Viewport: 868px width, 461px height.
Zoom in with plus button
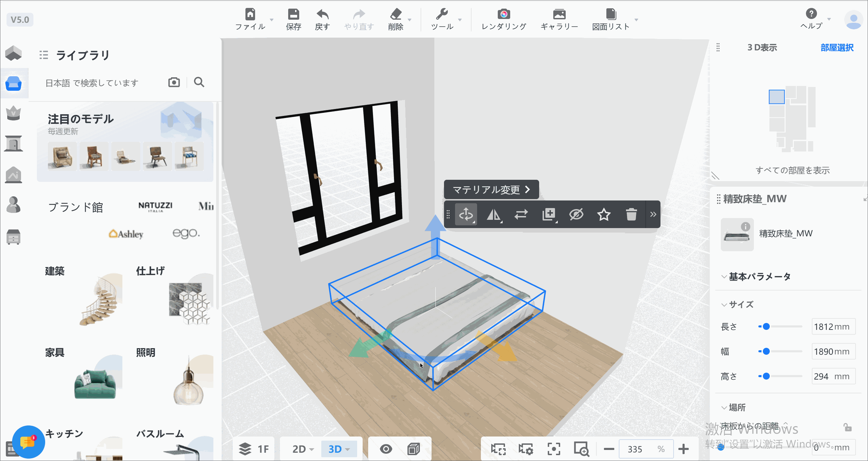click(x=684, y=449)
